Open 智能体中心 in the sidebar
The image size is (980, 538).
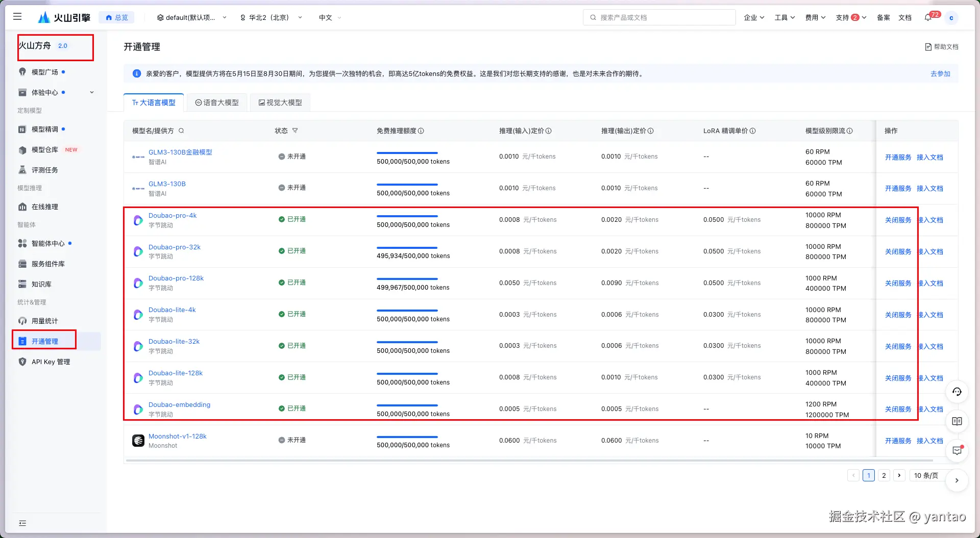48,243
